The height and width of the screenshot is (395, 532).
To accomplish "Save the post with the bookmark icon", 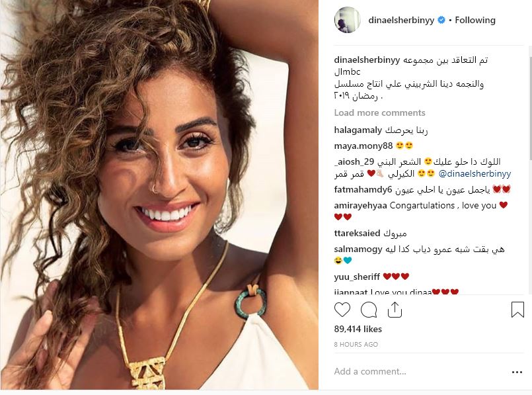I will 517,310.
